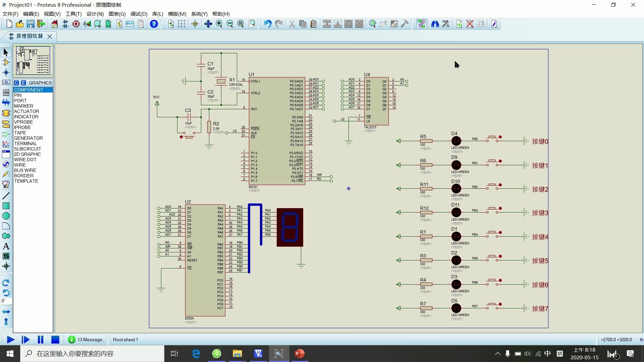
Task: Click the remove sheet red X icon
Action: (x=470, y=24)
